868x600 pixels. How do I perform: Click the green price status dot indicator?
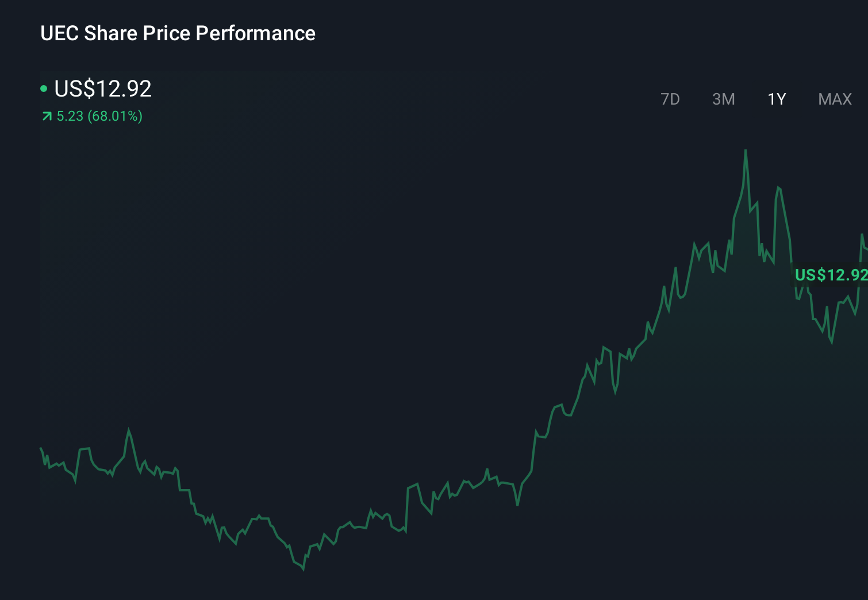[x=44, y=88]
